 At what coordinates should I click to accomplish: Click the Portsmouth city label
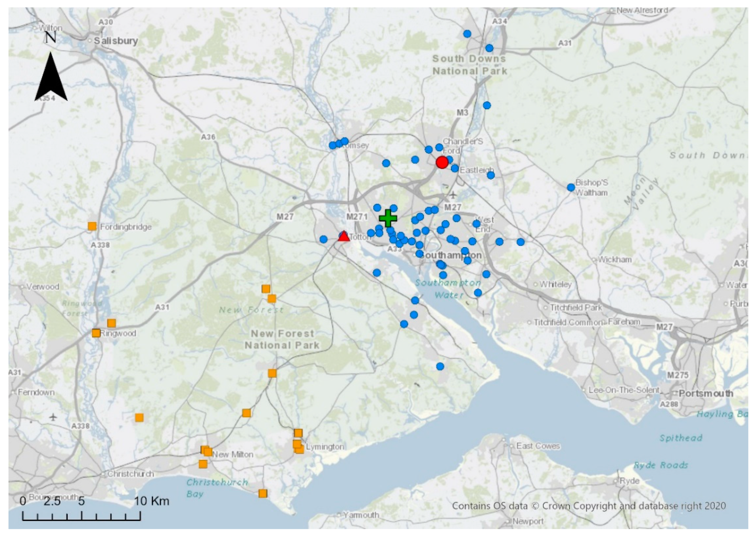(x=706, y=393)
